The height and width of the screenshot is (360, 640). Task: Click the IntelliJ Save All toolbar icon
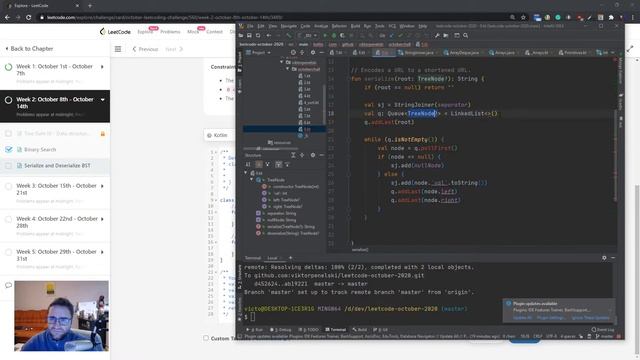point(249,36)
